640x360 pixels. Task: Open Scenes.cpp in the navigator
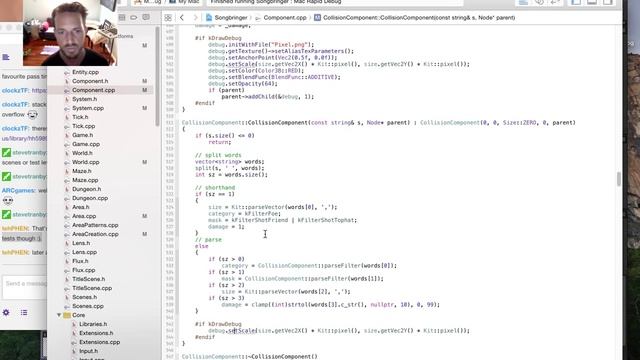pyautogui.click(x=88, y=306)
